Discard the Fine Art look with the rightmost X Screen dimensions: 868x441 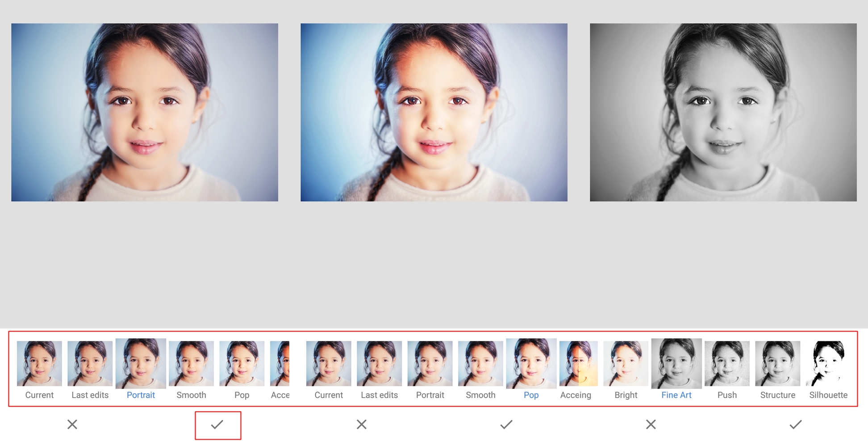click(651, 424)
